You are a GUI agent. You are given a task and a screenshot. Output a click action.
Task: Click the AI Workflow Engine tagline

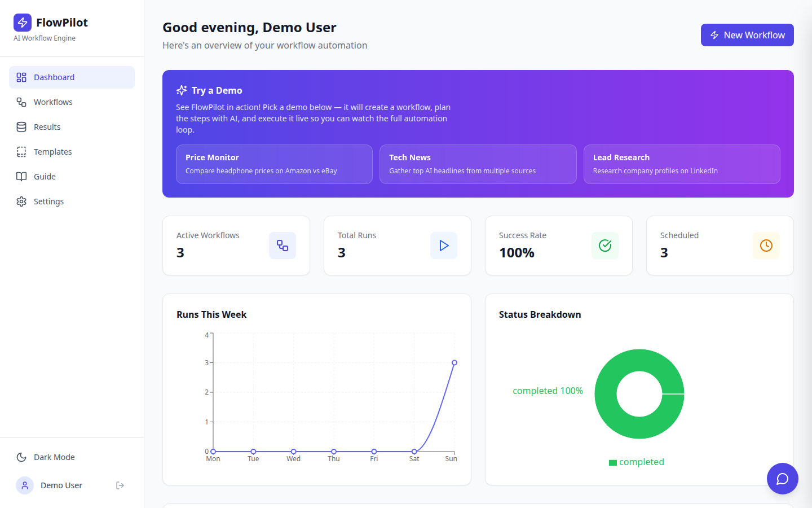45,38
